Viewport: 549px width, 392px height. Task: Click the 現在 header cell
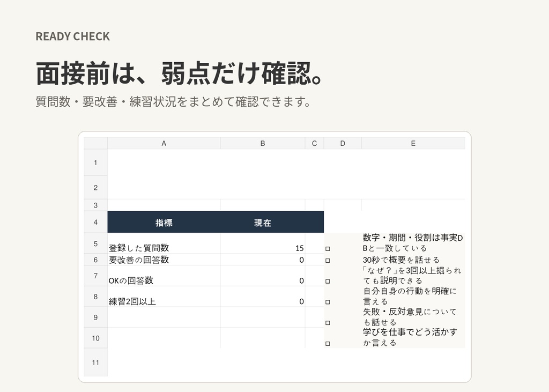(x=263, y=222)
